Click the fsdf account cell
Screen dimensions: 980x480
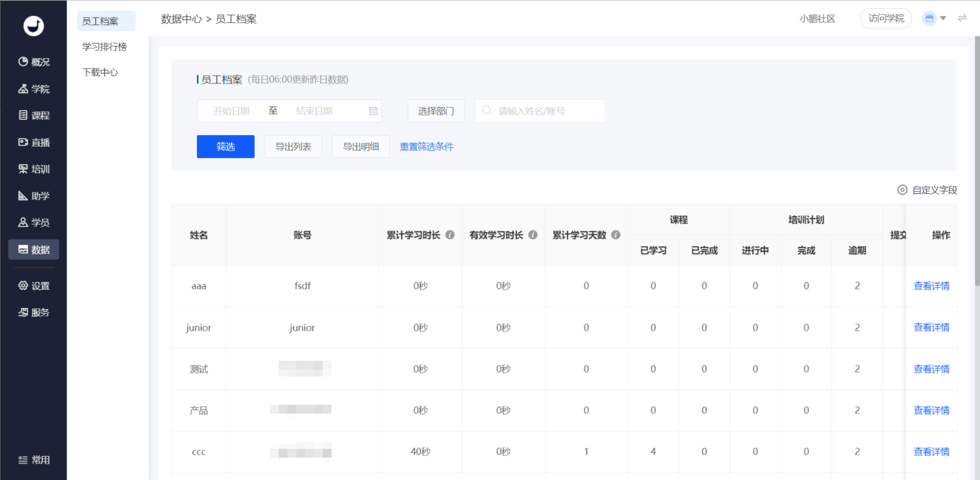point(302,286)
